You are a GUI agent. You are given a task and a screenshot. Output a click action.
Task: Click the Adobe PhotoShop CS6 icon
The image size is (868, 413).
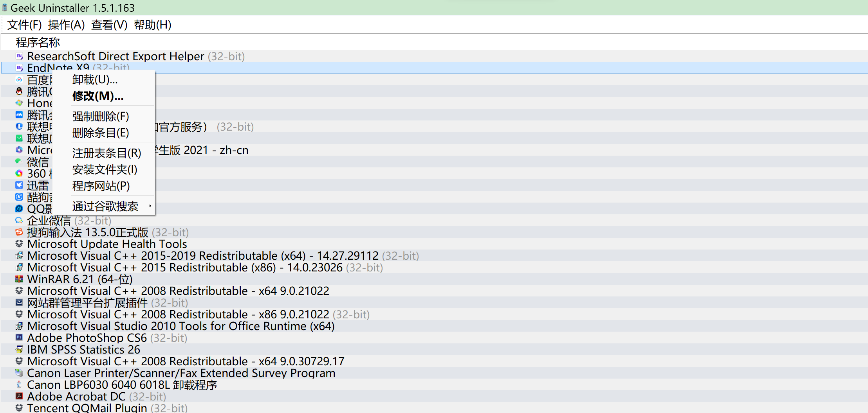[19, 338]
